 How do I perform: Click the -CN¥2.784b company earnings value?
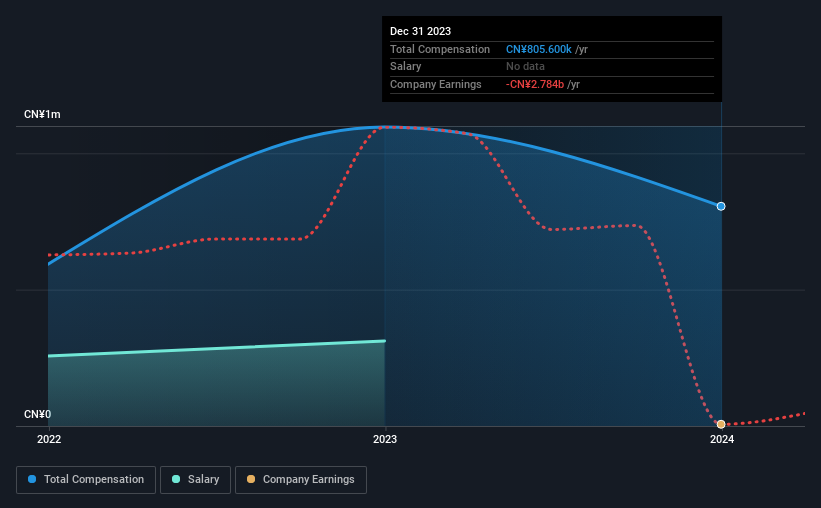(x=535, y=84)
